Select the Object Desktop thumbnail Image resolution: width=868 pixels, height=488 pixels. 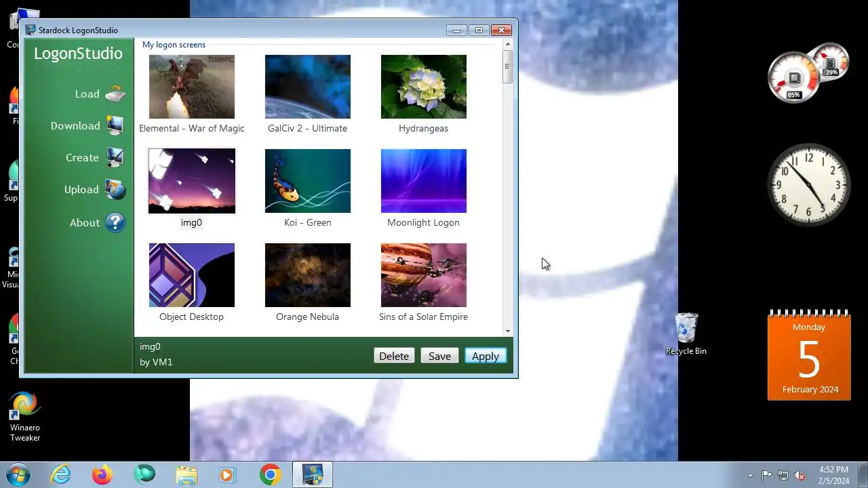(192, 275)
